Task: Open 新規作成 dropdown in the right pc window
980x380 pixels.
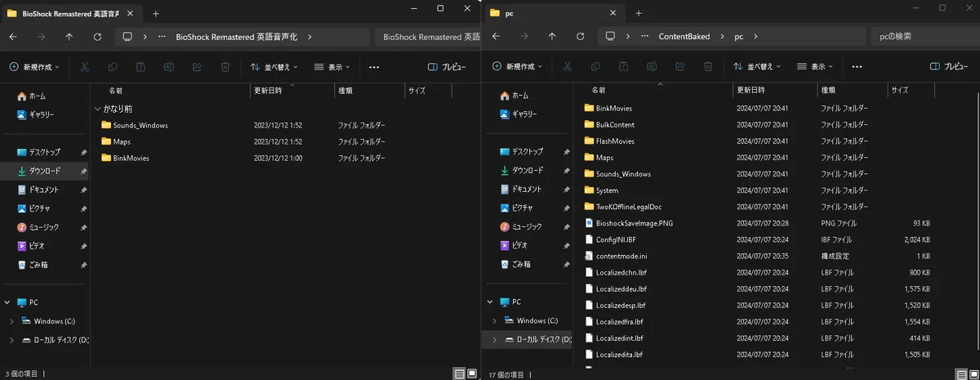Action: click(518, 67)
